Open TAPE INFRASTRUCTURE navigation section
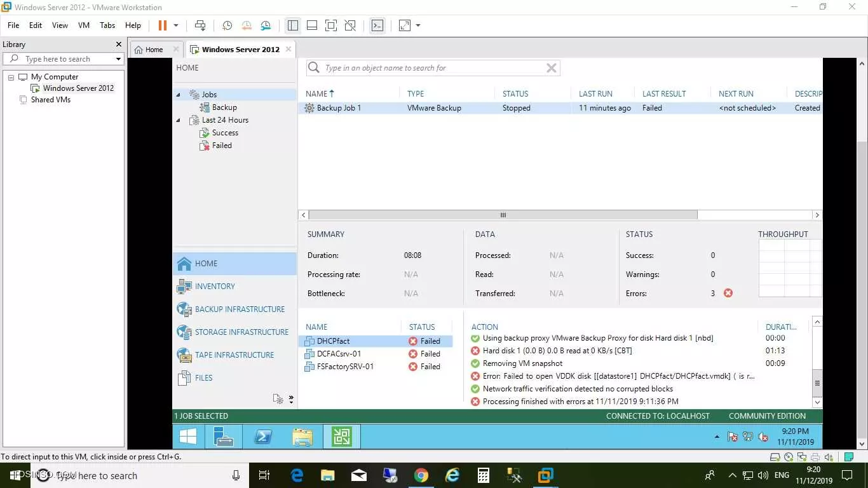Viewport: 868px width, 488px height. pyautogui.click(x=234, y=355)
